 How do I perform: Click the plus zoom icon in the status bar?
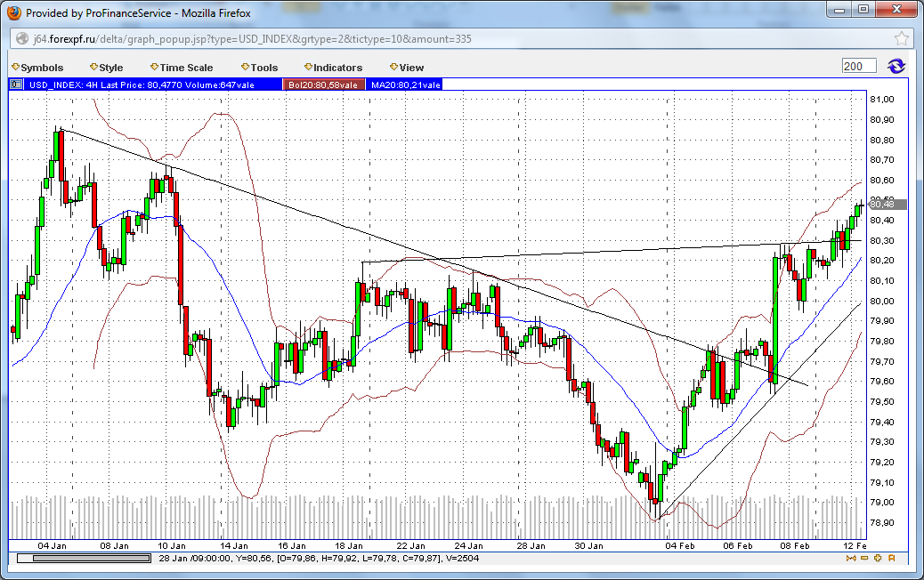click(878, 559)
